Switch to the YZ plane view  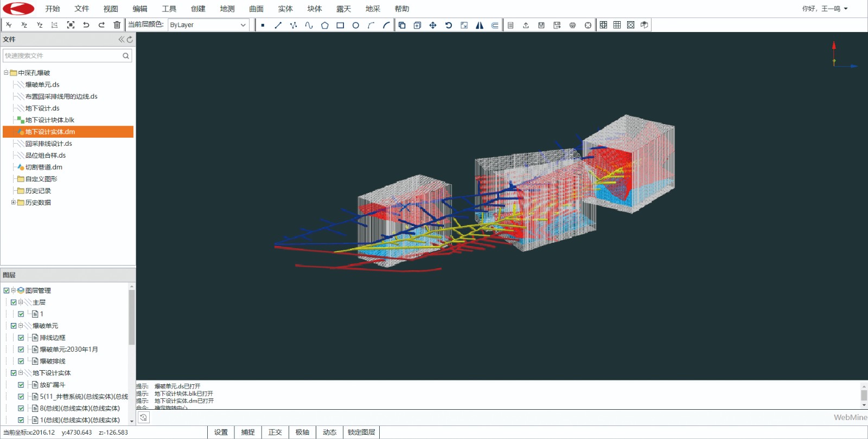click(x=40, y=25)
